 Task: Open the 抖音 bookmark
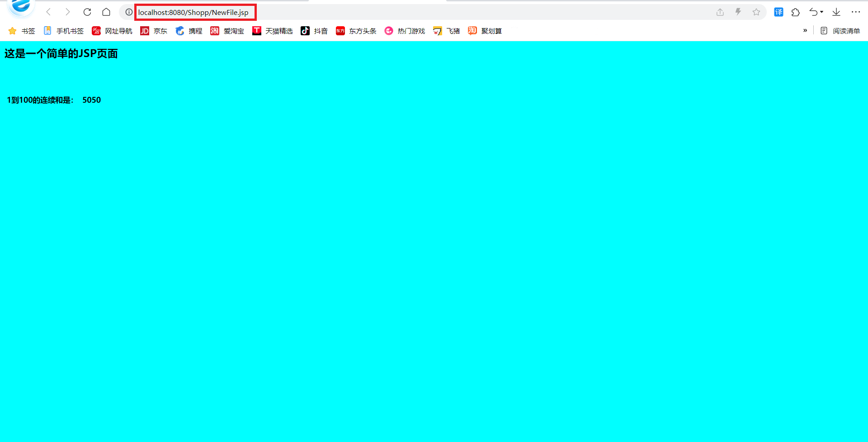click(314, 31)
